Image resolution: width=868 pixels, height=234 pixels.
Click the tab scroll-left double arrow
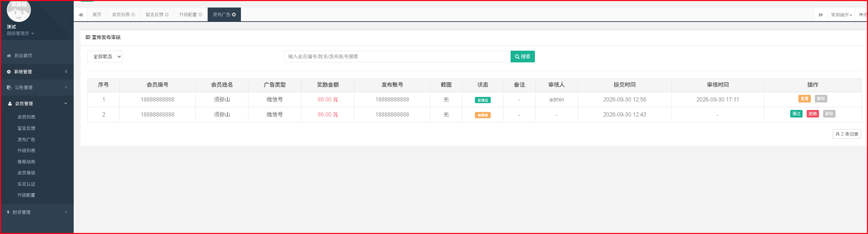coord(81,15)
